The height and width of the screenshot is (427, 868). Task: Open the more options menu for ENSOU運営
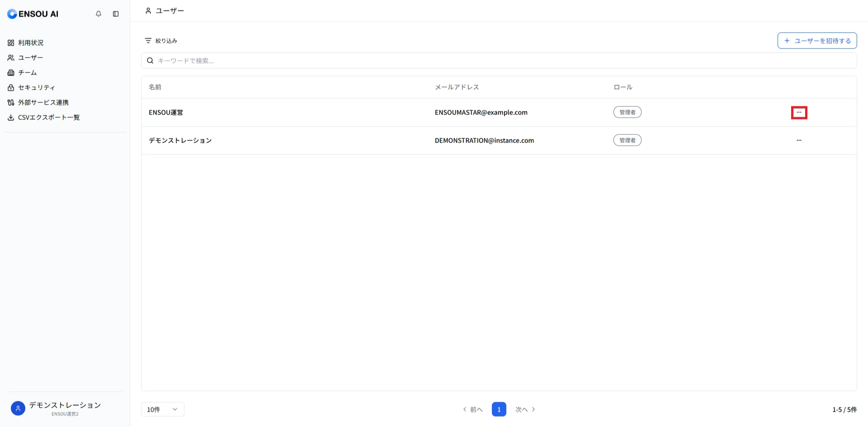pos(799,112)
